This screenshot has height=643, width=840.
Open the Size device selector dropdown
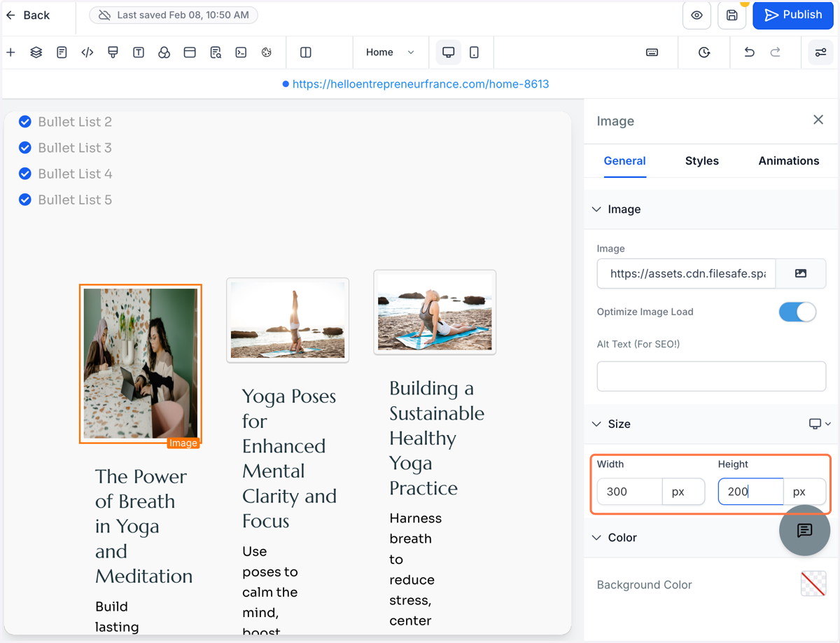tap(820, 424)
